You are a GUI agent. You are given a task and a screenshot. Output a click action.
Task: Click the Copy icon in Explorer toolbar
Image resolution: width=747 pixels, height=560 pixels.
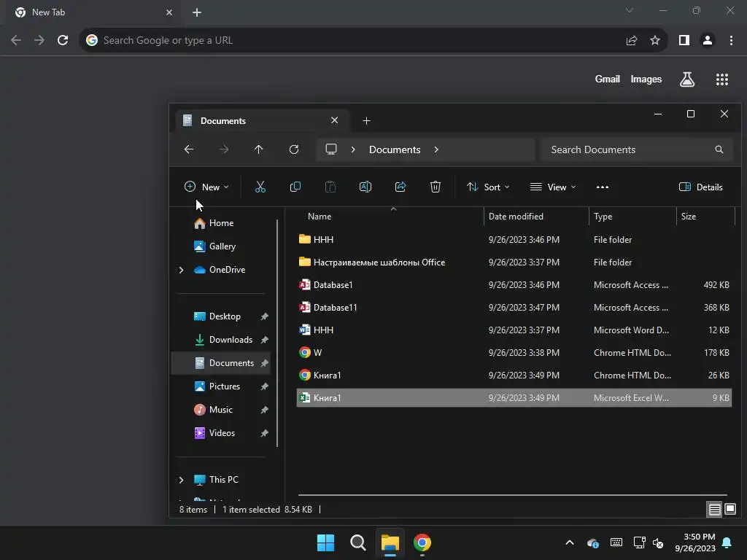pos(295,187)
